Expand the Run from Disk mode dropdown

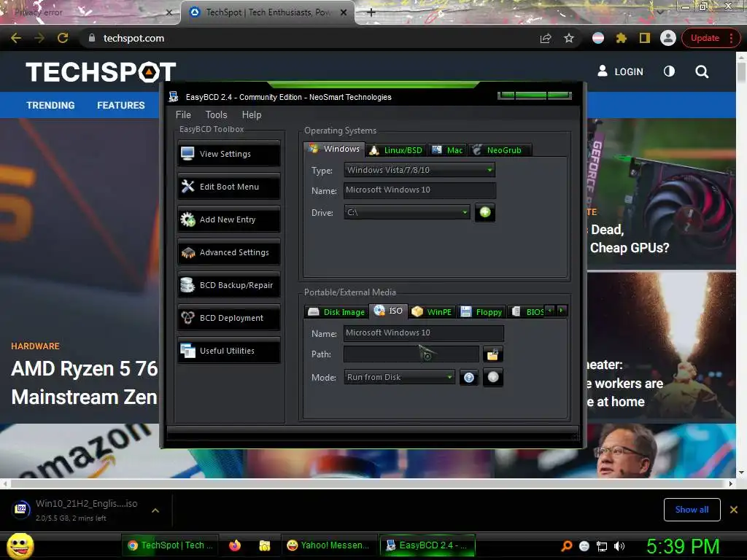point(399,377)
